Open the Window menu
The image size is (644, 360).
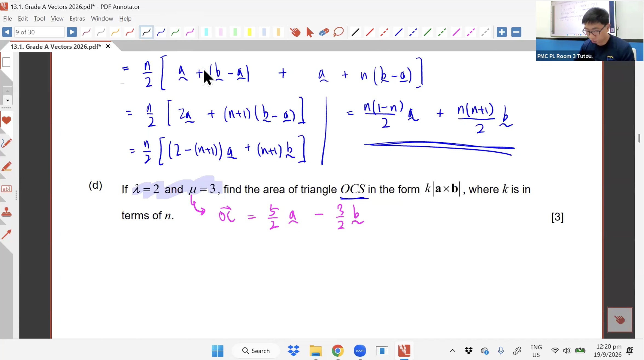click(x=102, y=18)
